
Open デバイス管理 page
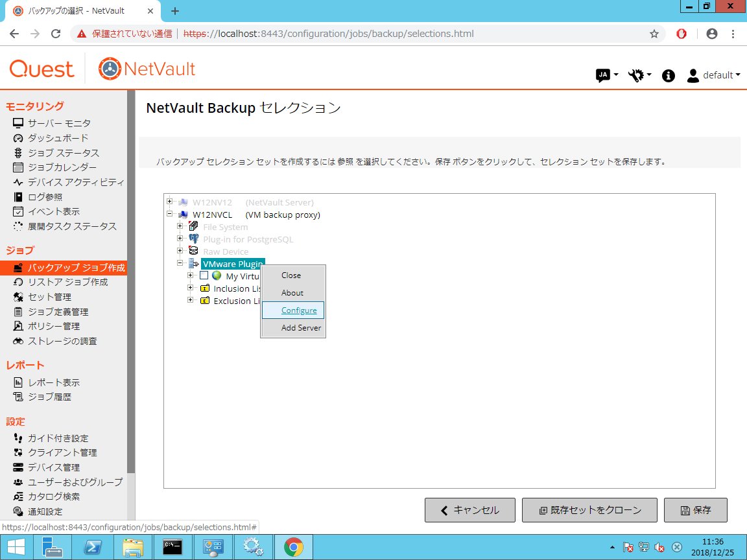point(54,467)
